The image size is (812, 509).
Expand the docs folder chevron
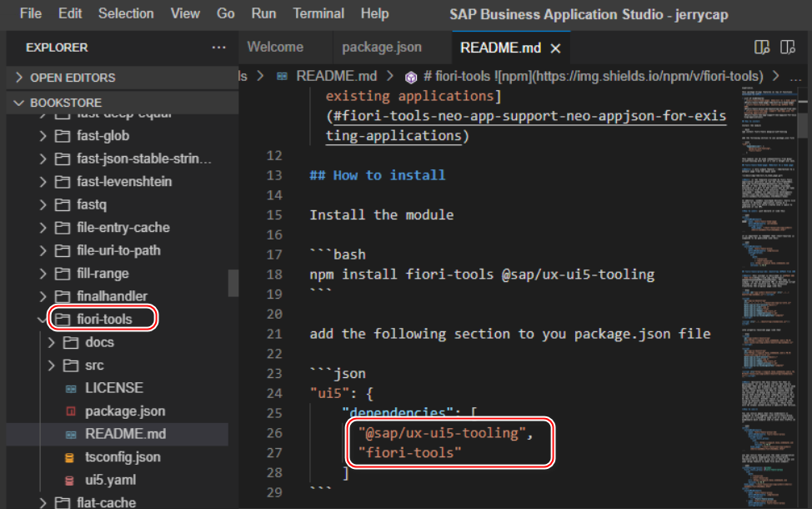51,342
